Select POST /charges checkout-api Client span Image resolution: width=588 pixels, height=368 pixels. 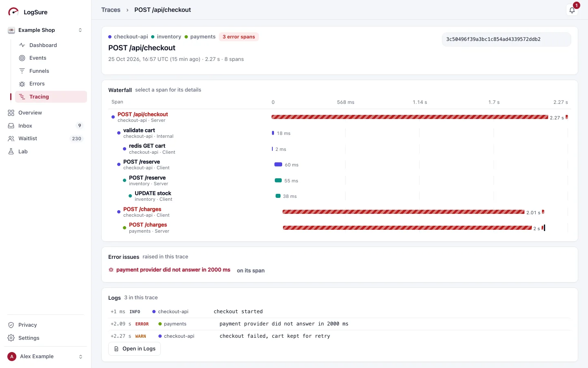339,212
